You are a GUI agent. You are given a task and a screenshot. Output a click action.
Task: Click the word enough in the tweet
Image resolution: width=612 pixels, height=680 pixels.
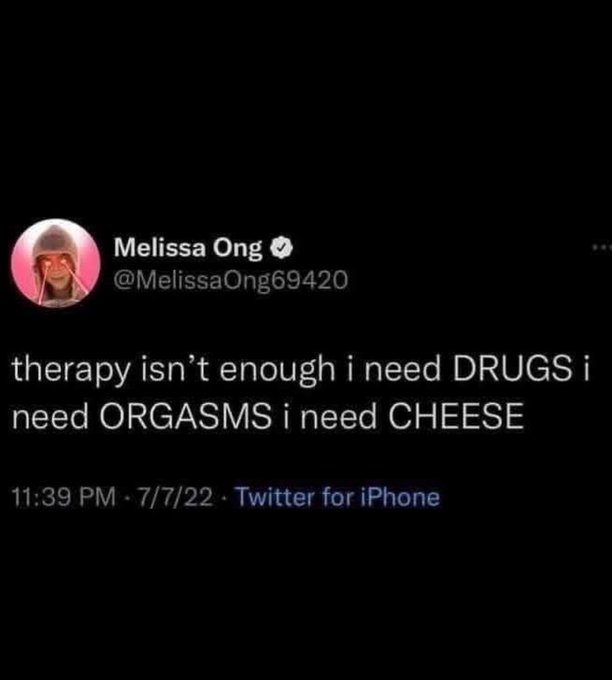pyautogui.click(x=278, y=372)
